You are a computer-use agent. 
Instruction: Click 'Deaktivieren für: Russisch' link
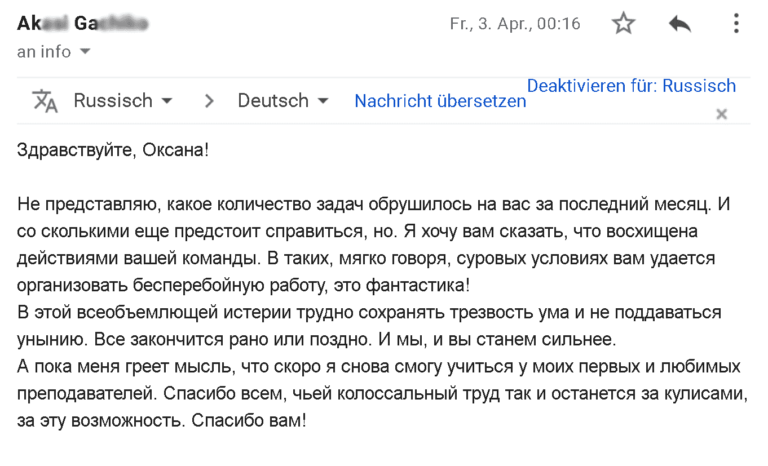coord(631,86)
